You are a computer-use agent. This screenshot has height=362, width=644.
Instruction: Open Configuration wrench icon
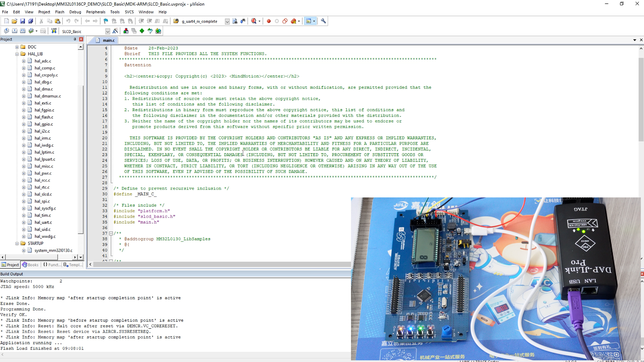point(323,21)
